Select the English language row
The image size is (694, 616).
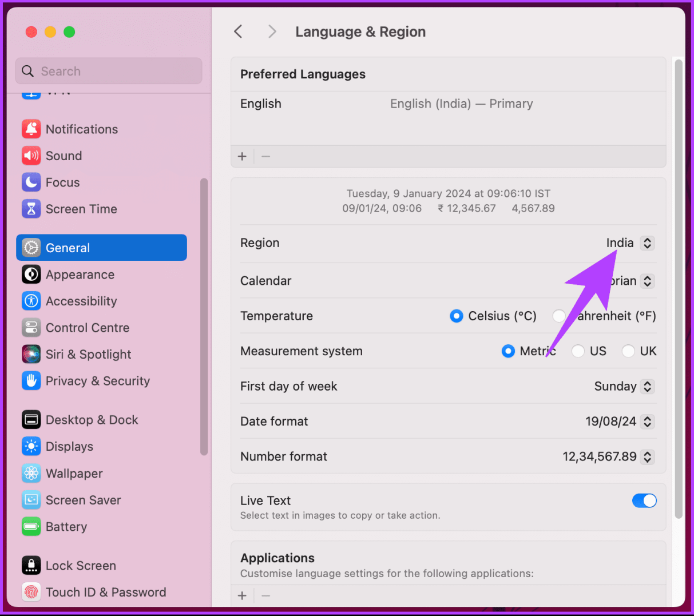[x=449, y=104]
